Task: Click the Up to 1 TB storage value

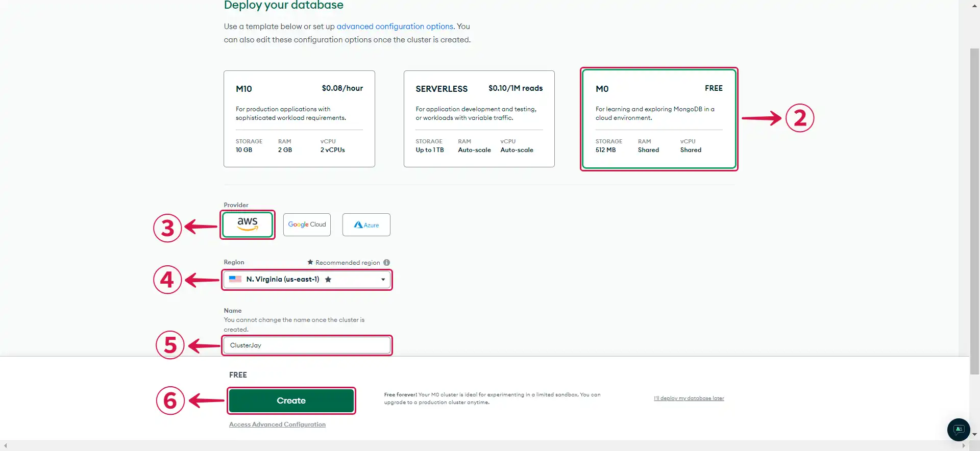Action: (x=430, y=150)
